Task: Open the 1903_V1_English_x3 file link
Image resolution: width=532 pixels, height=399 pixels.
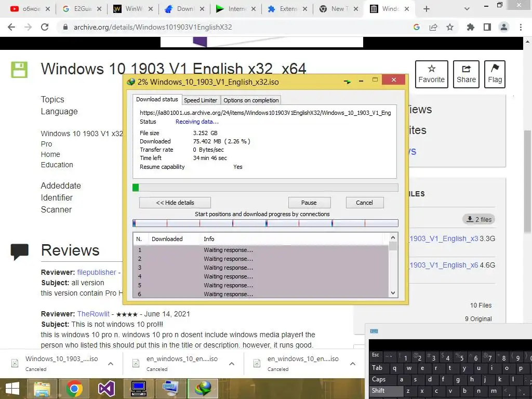Action: (x=444, y=238)
